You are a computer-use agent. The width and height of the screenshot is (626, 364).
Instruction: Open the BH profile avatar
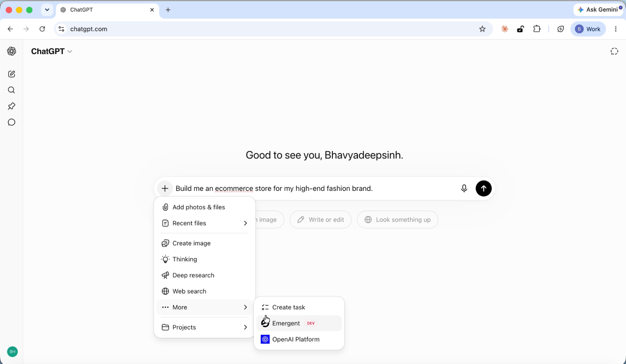[12, 351]
